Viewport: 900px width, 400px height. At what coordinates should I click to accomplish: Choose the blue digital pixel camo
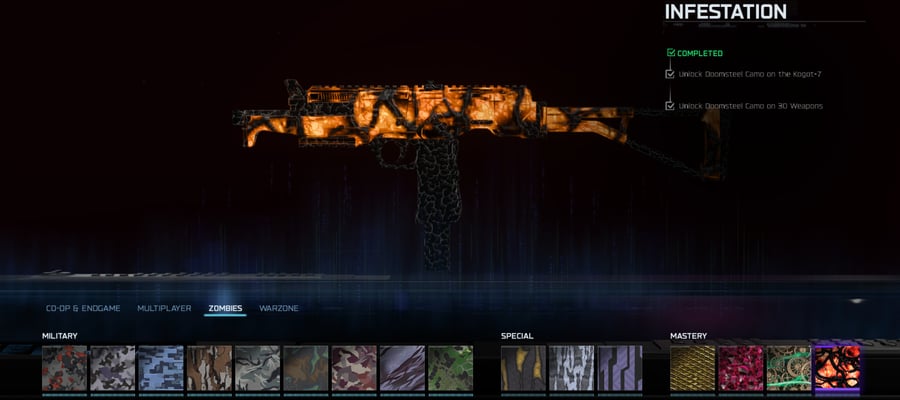[x=161, y=368]
